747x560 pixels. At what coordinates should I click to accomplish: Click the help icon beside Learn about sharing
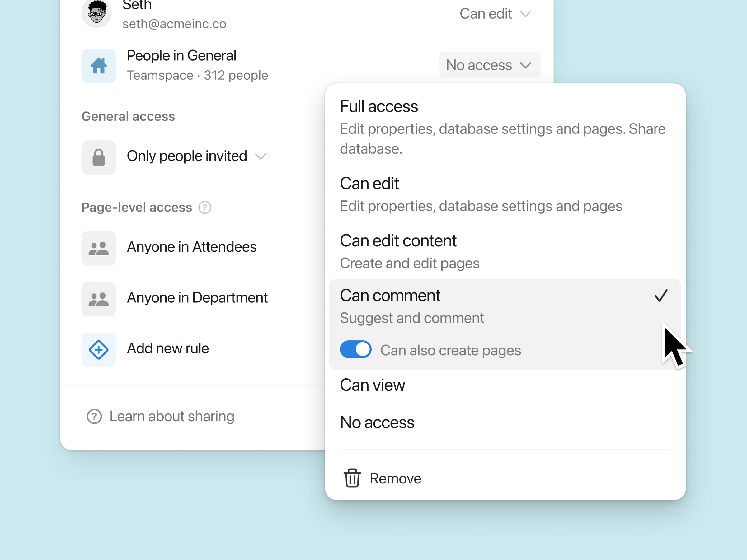click(x=94, y=416)
